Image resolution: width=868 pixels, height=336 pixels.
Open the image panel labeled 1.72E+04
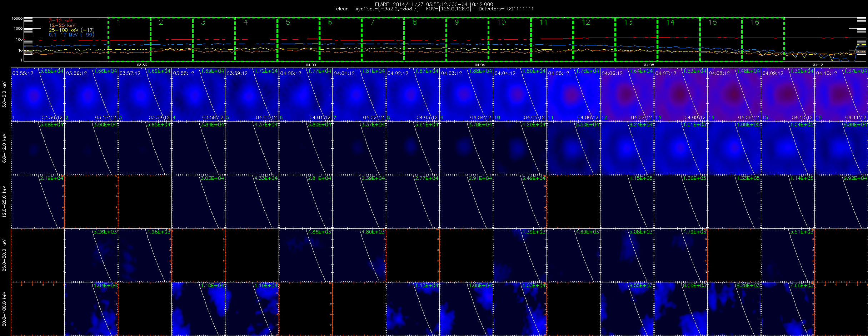pos(252,94)
